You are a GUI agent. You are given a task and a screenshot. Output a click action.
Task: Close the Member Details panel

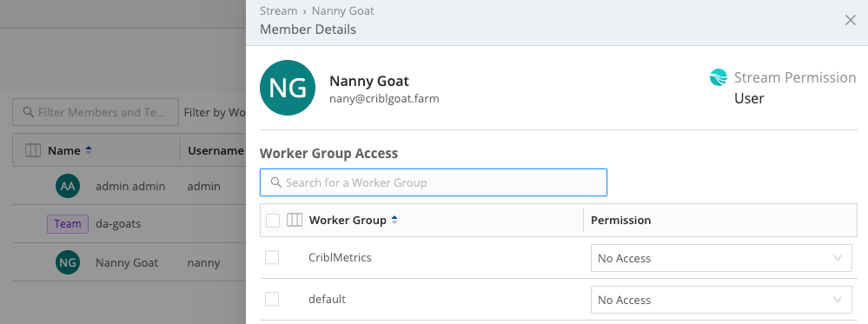[x=851, y=21]
